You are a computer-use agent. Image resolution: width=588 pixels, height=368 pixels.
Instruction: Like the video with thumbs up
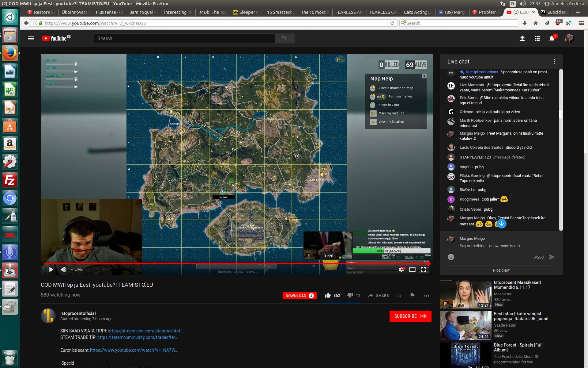coord(328,295)
